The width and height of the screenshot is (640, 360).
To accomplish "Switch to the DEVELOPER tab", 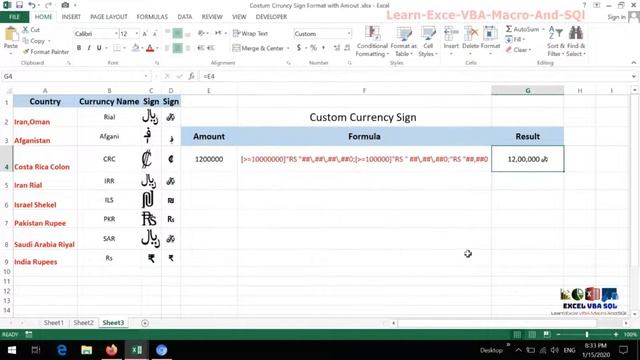I will click(x=271, y=17).
